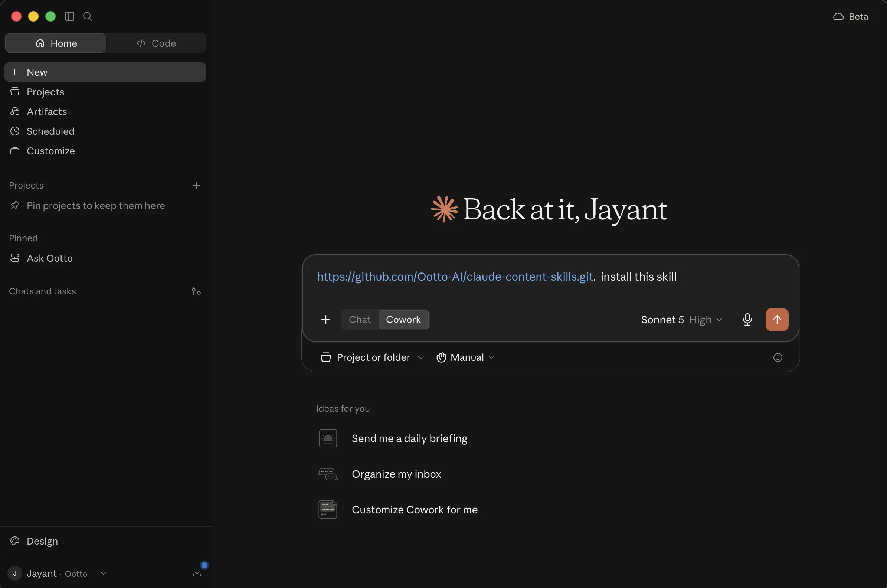Open the Design section
The image size is (887, 588).
coord(105,541)
